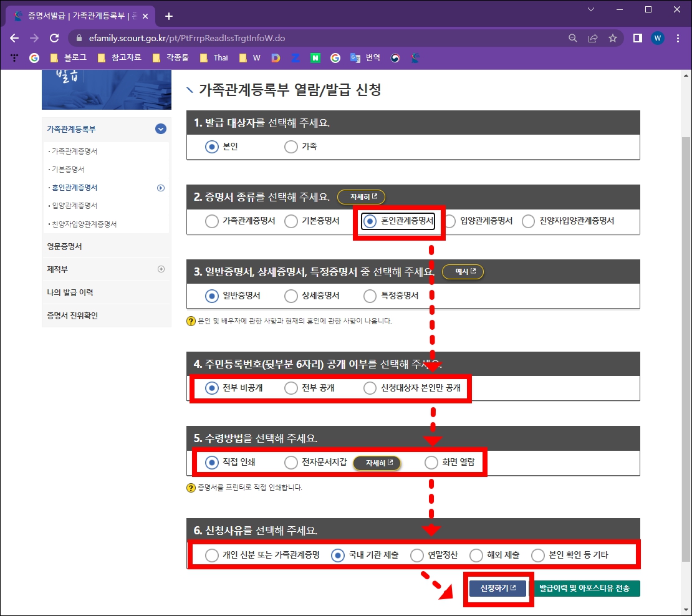
Task: Select the 가족 radio option in section 1
Action: pyautogui.click(x=291, y=147)
